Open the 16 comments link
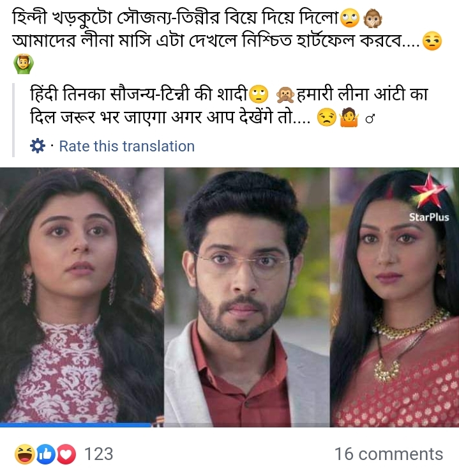Screen dimensions: 459x476 (x=389, y=454)
